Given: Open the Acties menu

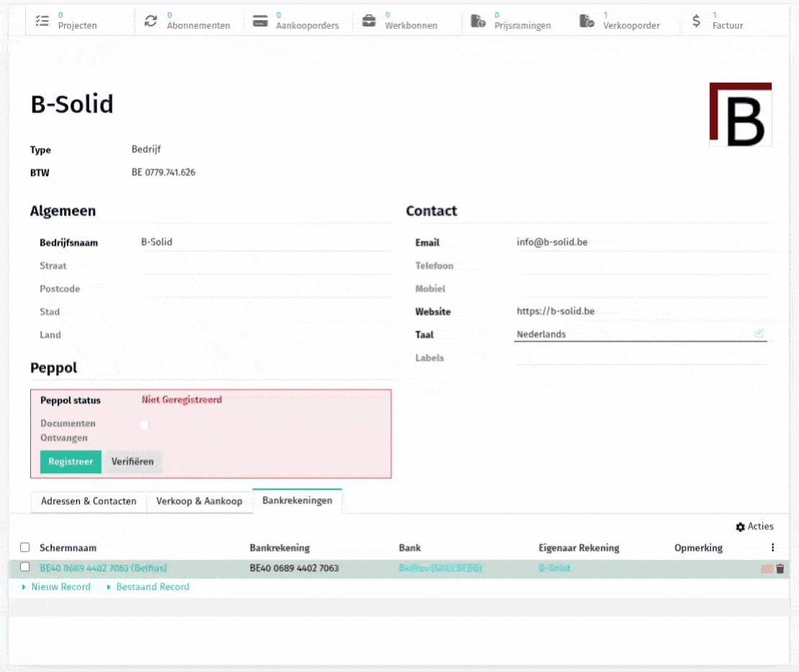Looking at the screenshot, I should tap(754, 527).
